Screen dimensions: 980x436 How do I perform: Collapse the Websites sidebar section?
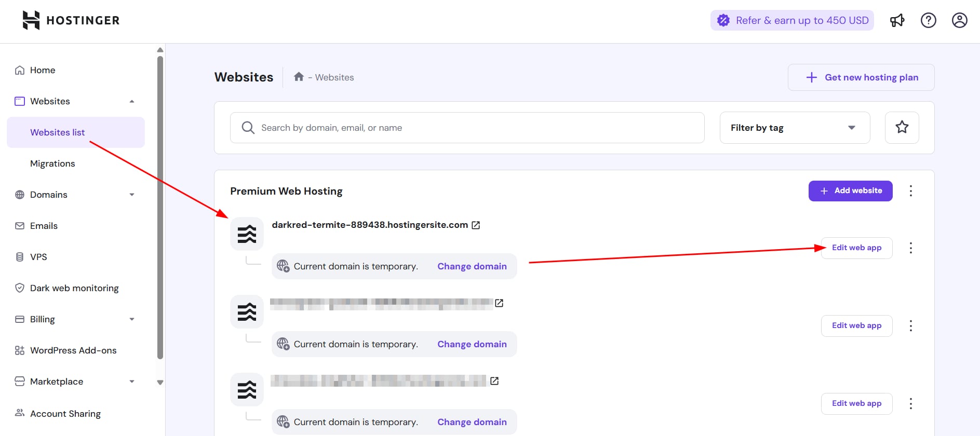pos(132,101)
